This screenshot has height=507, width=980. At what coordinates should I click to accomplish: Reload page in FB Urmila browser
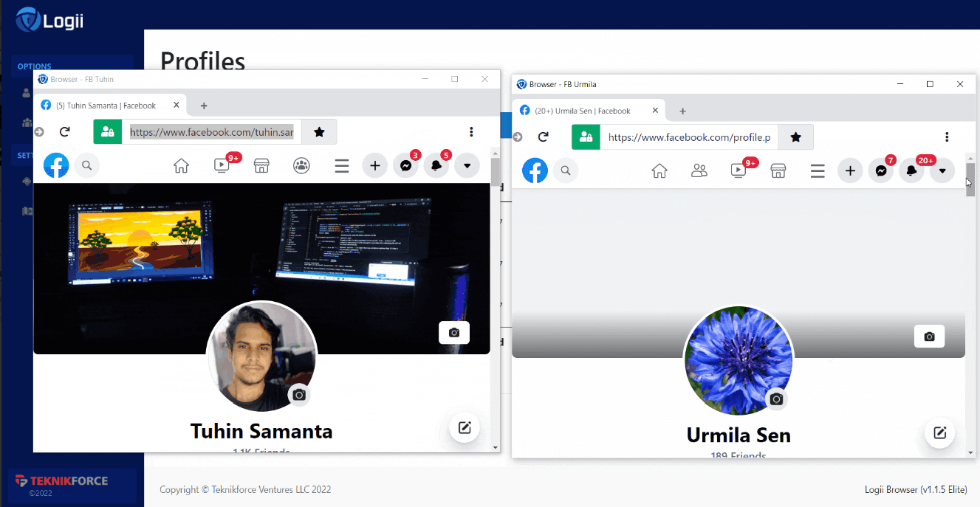544,137
